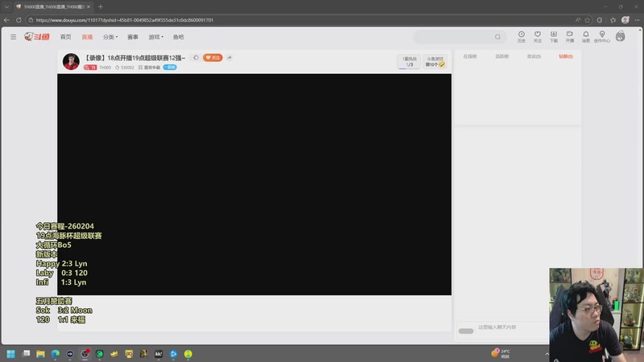Expand the 分类 categories dropdown
The height and width of the screenshot is (362, 644).
click(110, 37)
